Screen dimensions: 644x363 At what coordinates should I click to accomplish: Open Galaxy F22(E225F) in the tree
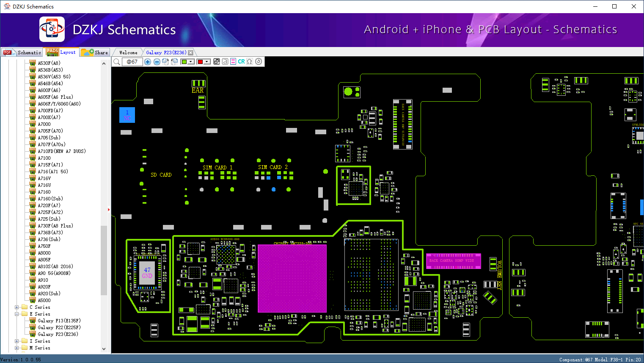coord(59,327)
